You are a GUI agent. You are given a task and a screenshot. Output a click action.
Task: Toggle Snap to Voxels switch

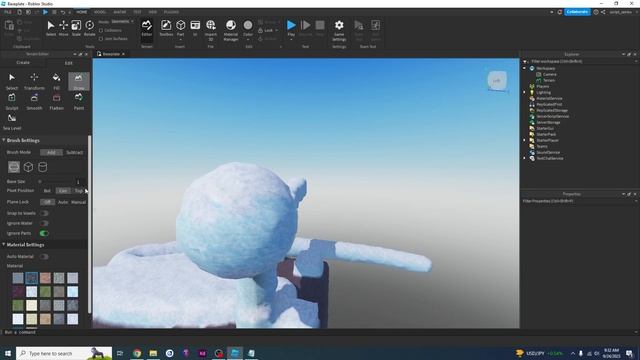[x=44, y=213]
